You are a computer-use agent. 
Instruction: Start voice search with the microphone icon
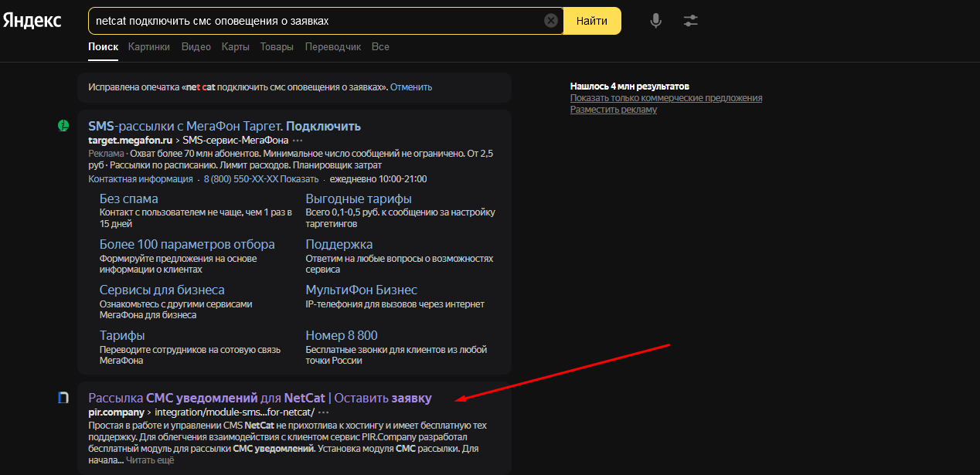[655, 21]
